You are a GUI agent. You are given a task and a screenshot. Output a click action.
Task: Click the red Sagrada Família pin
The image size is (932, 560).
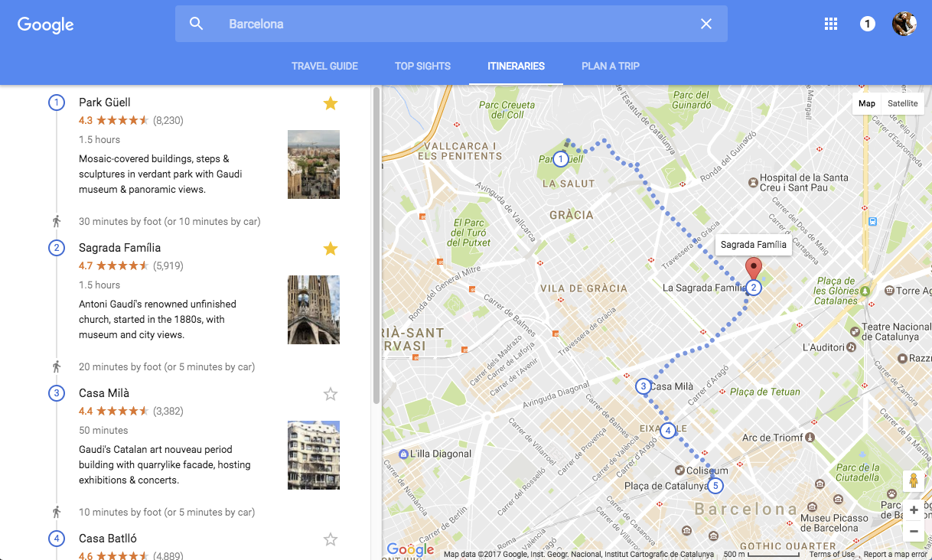(754, 269)
